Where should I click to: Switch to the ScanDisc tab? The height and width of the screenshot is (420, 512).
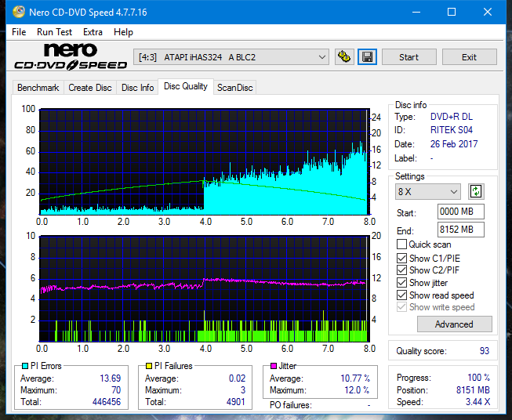234,88
